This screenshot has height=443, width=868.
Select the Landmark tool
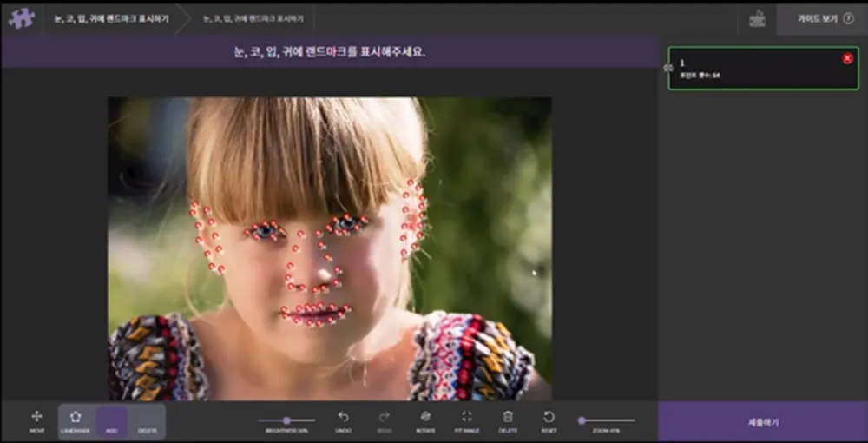point(76,421)
